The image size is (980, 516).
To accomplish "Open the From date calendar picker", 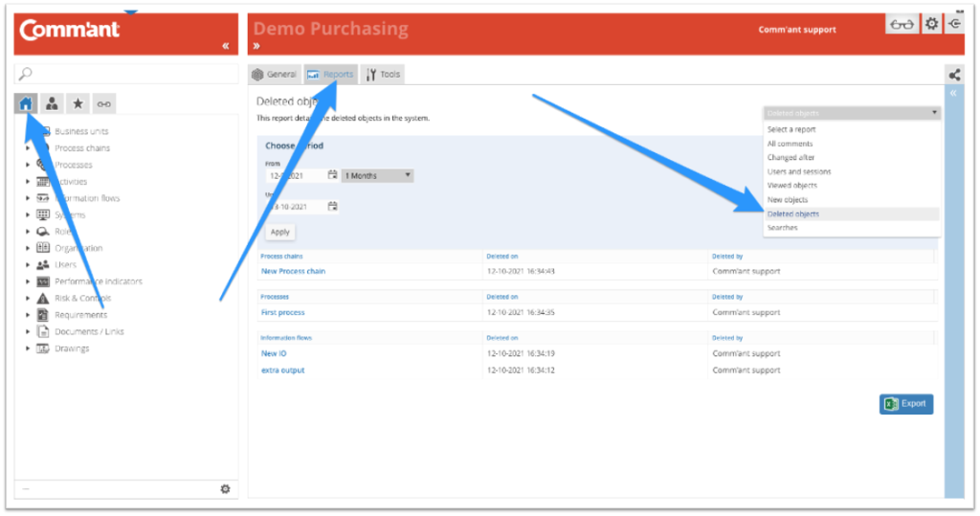I will pos(332,175).
